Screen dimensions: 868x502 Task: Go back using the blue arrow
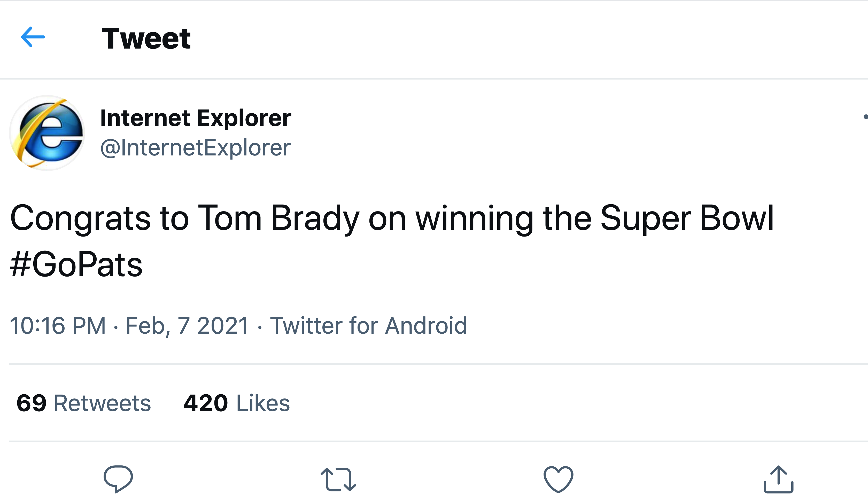click(x=33, y=37)
